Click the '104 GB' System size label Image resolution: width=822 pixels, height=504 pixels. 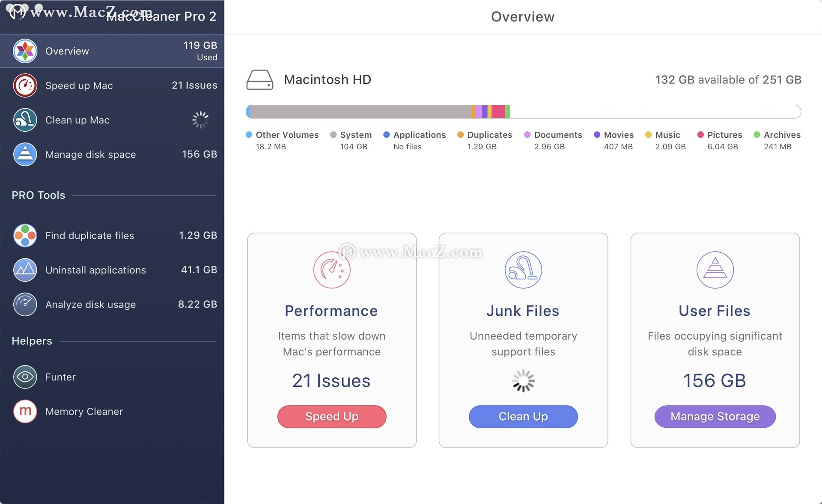(354, 146)
